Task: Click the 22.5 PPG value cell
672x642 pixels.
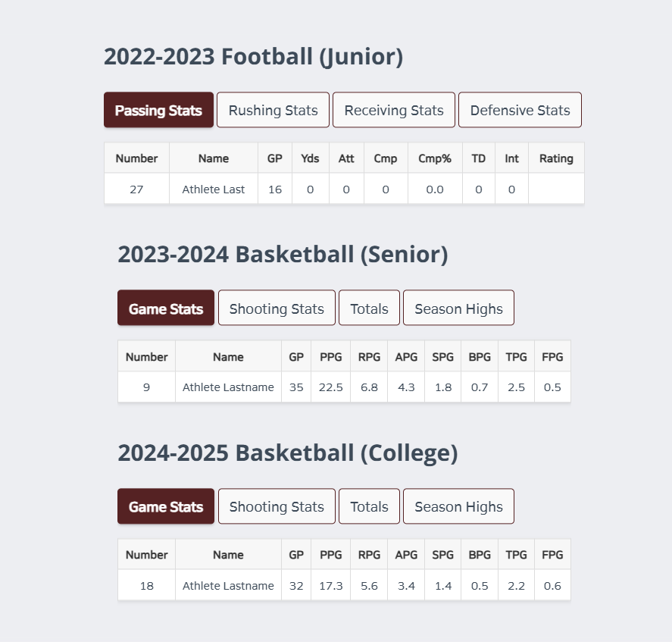Action: (331, 387)
